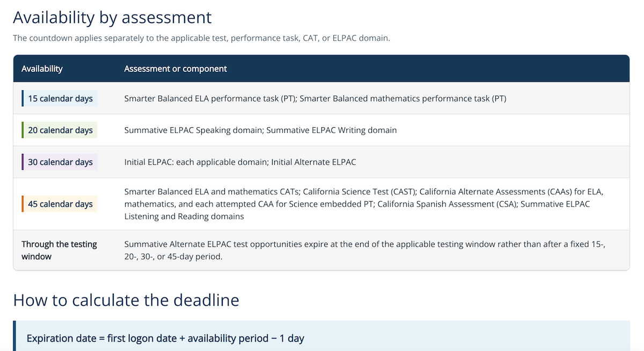Click the Smarter Balanced ELA performance task row text
644x351 pixels.
coord(315,99)
